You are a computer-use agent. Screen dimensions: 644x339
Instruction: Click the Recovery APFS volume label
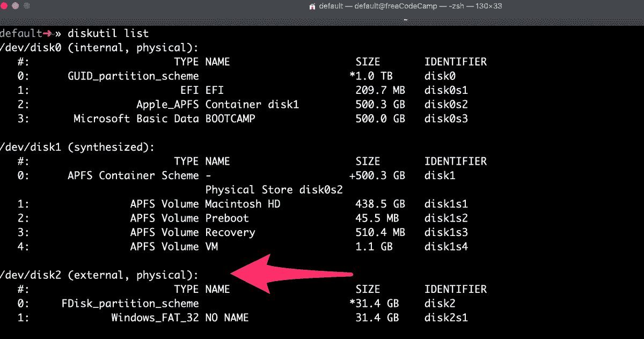(x=230, y=232)
